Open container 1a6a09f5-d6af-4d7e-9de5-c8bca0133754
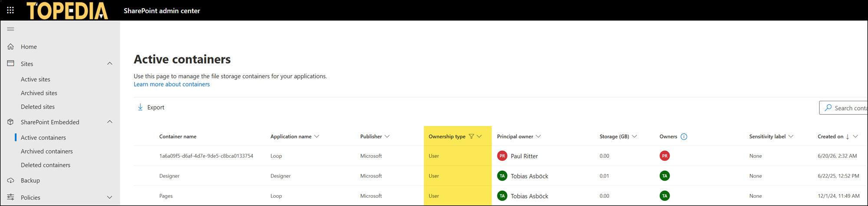The height and width of the screenshot is (206, 868). 206,156
